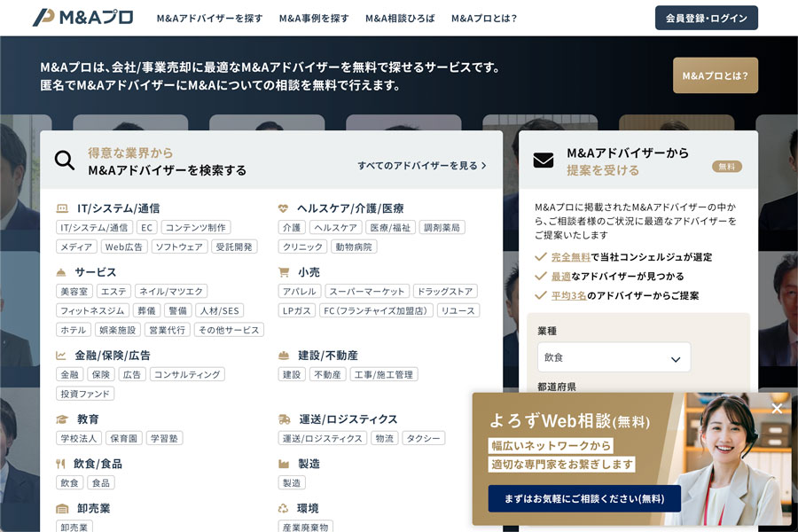
Task: Click the magnifying glass search icon
Action: pos(65,160)
